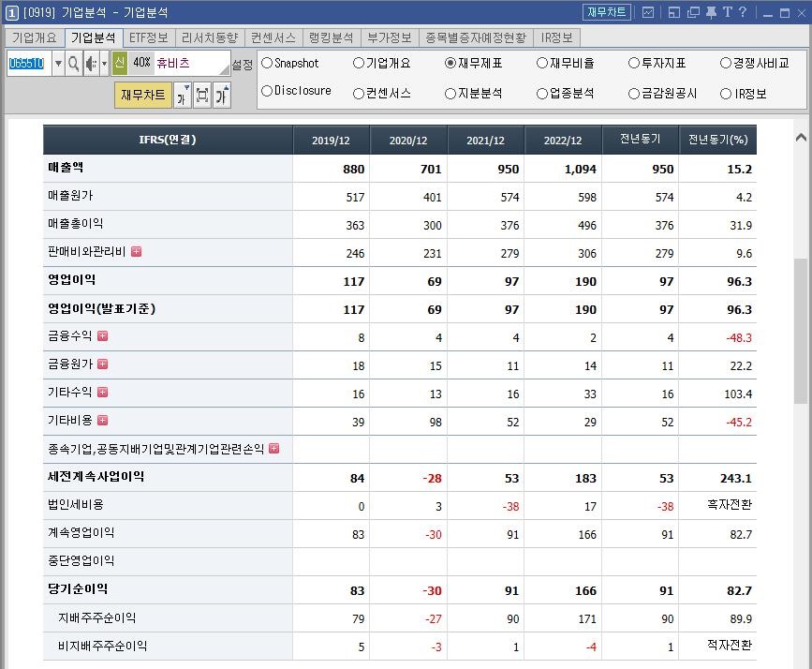Switch to the 기업개요 tab
The height and width of the screenshot is (669, 812).
click(35, 37)
